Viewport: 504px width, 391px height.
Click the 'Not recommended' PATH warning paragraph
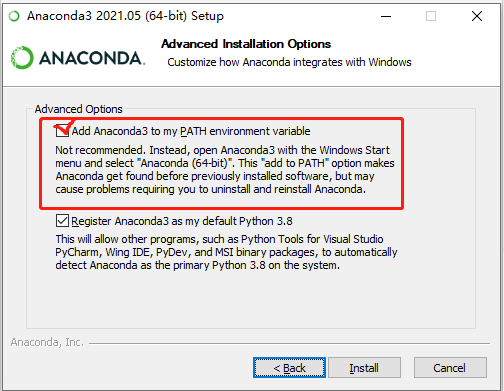(225, 169)
